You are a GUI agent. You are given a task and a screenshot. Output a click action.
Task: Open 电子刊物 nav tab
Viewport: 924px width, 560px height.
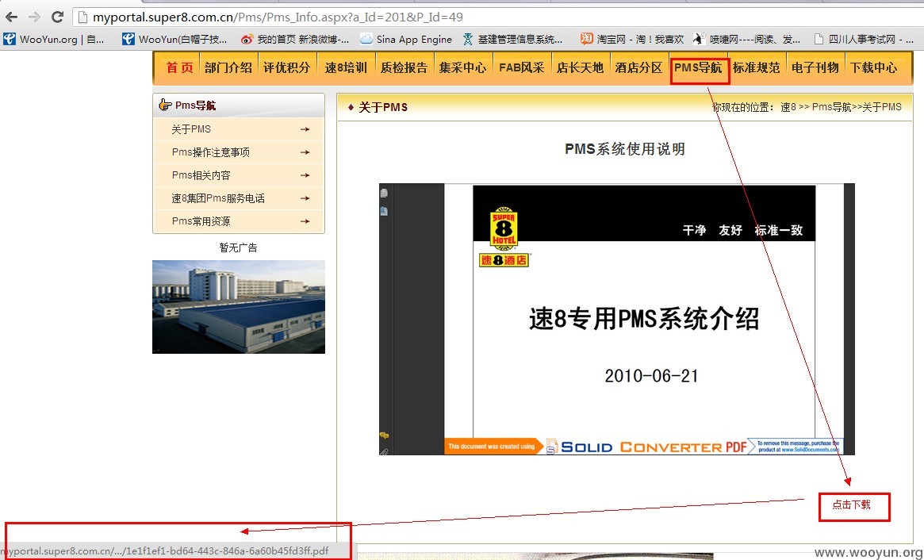[815, 67]
